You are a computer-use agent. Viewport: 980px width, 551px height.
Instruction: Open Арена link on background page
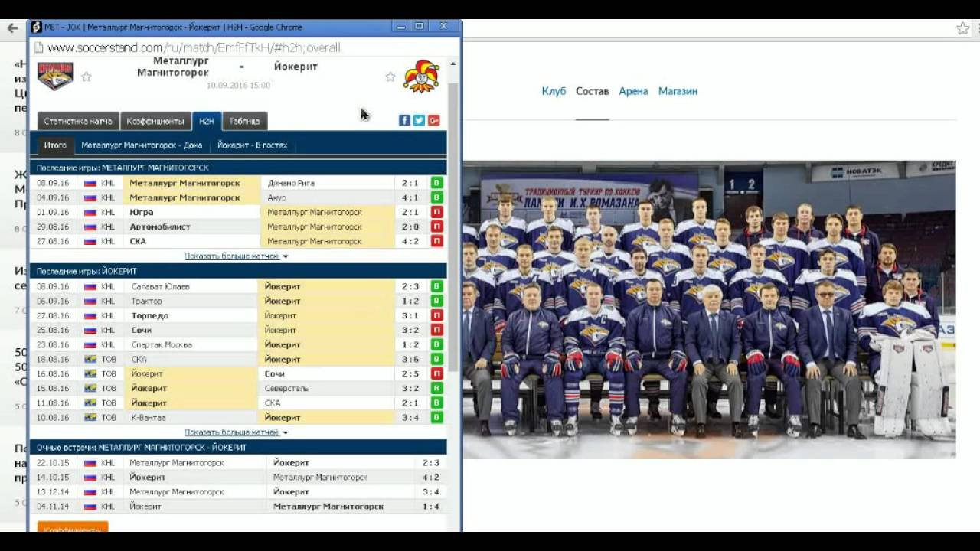coord(633,91)
